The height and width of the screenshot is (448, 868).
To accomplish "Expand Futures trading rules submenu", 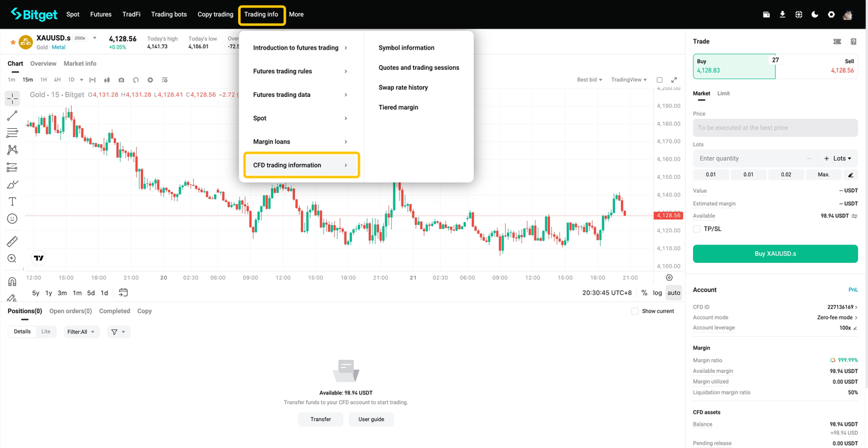I will [300, 71].
